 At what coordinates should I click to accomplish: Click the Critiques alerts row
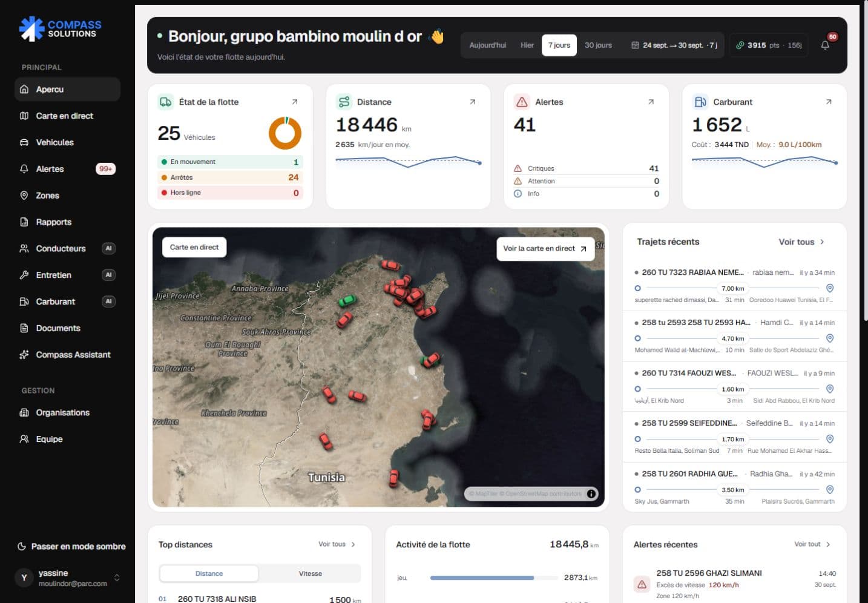[586, 168]
